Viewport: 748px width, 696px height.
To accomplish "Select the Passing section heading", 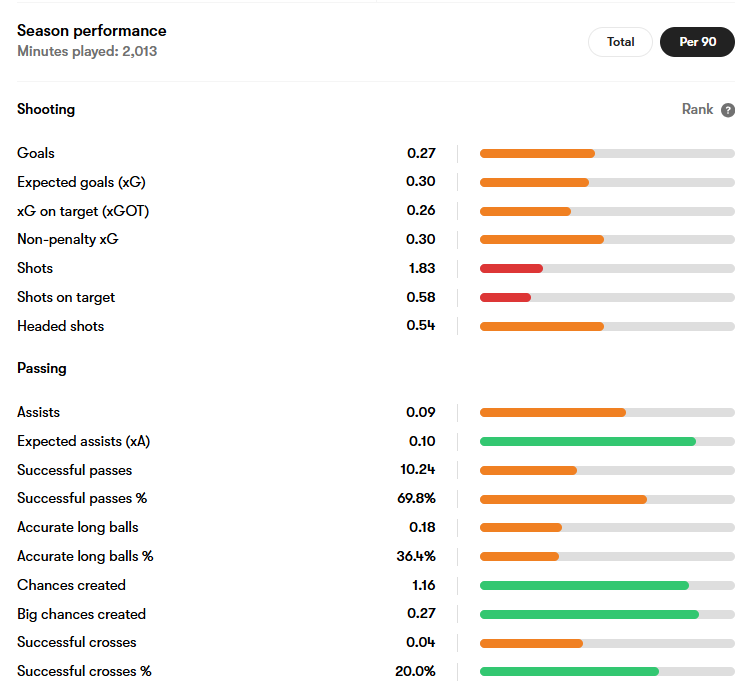I will click(x=42, y=368).
